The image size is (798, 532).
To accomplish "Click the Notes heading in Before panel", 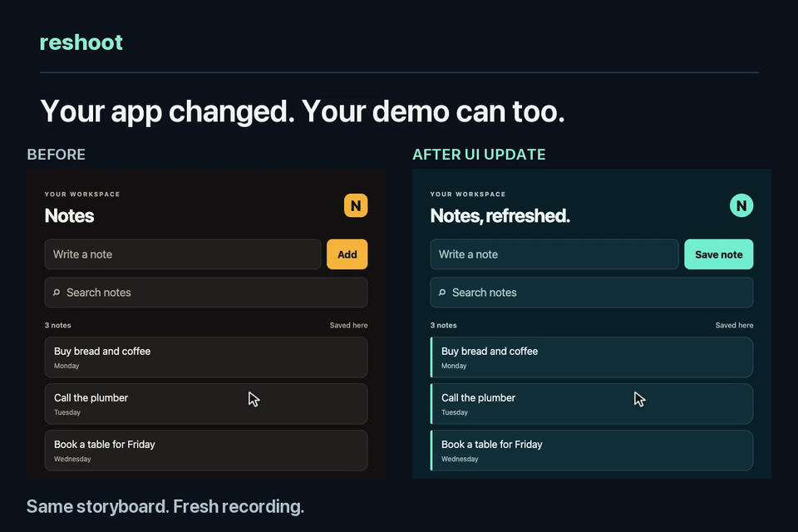I will tap(69, 216).
